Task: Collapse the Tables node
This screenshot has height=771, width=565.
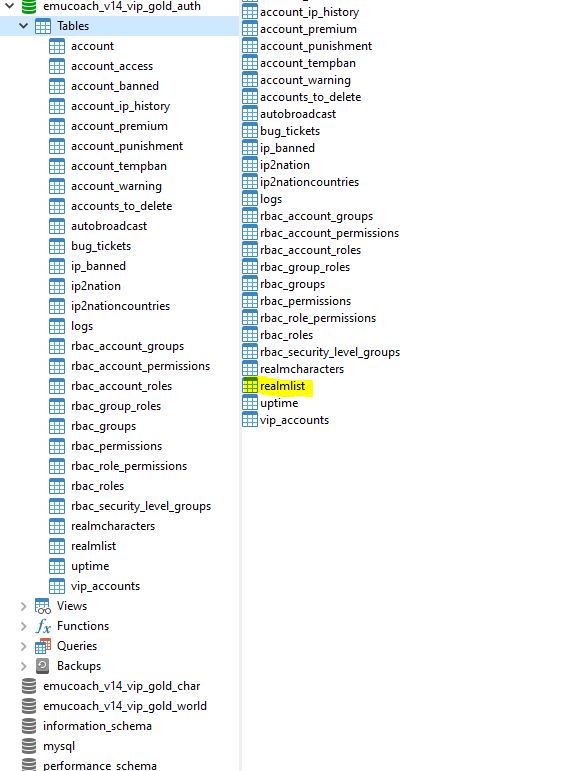Action: 23,26
